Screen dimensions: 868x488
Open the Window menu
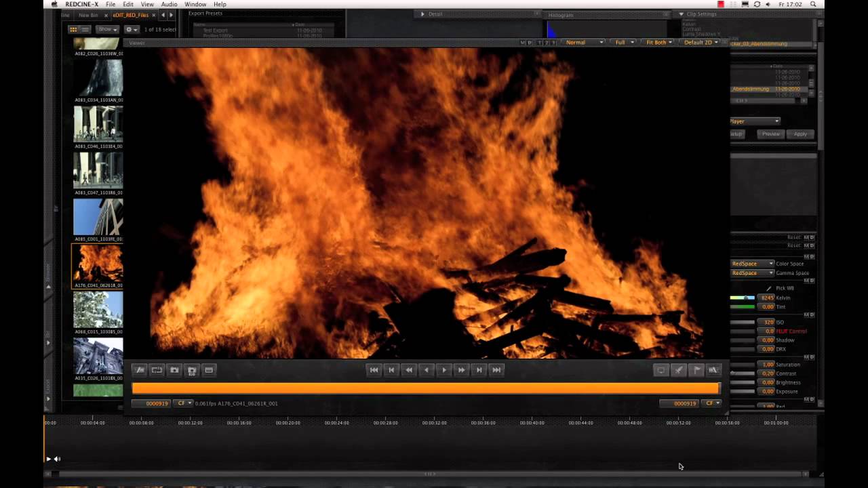tap(195, 4)
